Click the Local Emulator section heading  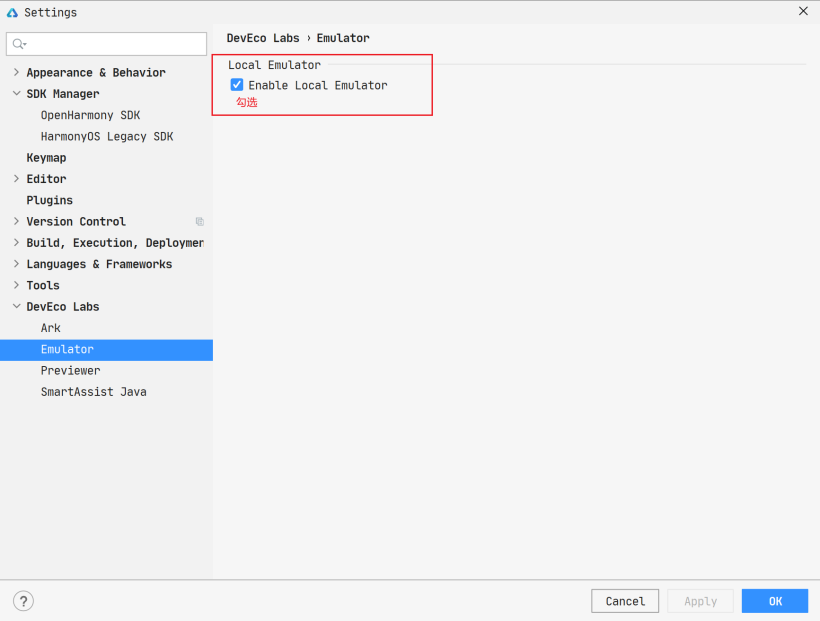click(x=274, y=65)
